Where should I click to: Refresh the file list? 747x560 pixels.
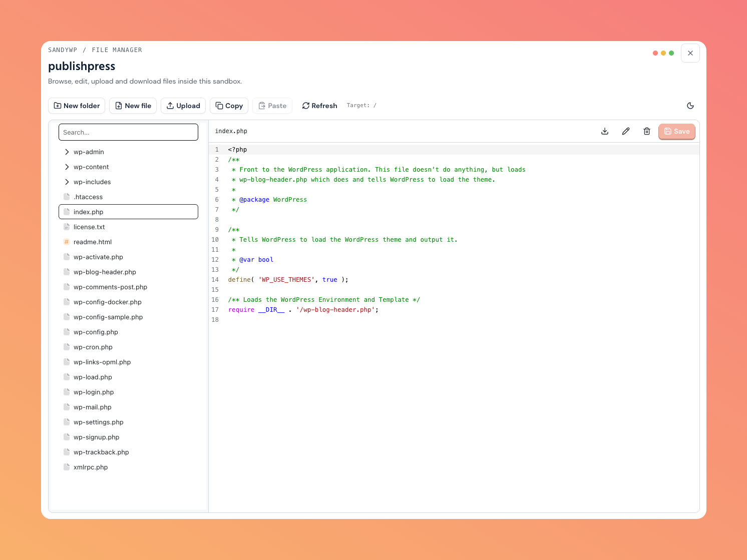click(x=319, y=106)
